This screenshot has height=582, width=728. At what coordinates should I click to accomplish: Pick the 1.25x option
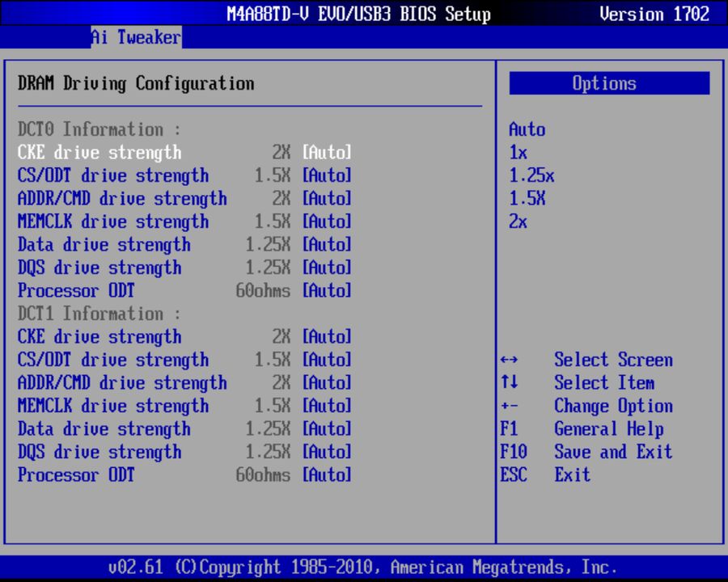(x=535, y=175)
